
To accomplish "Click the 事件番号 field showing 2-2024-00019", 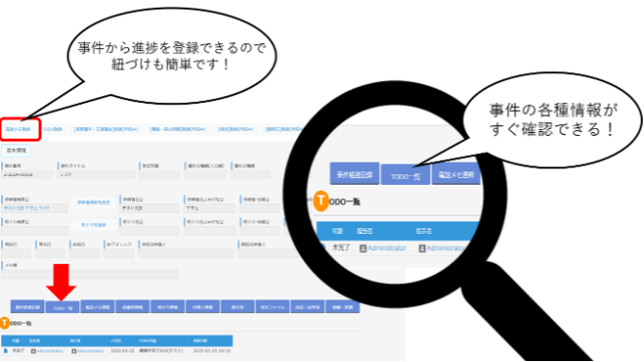I will (27, 174).
